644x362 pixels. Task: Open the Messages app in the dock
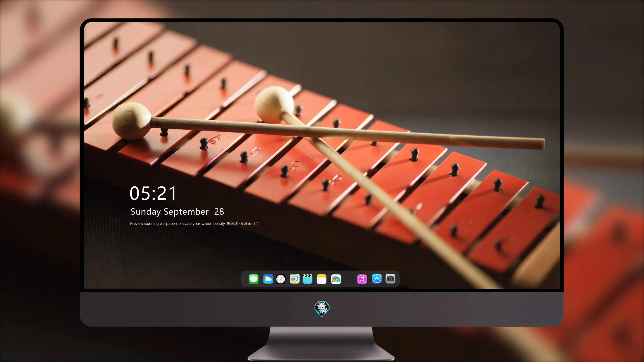254,279
